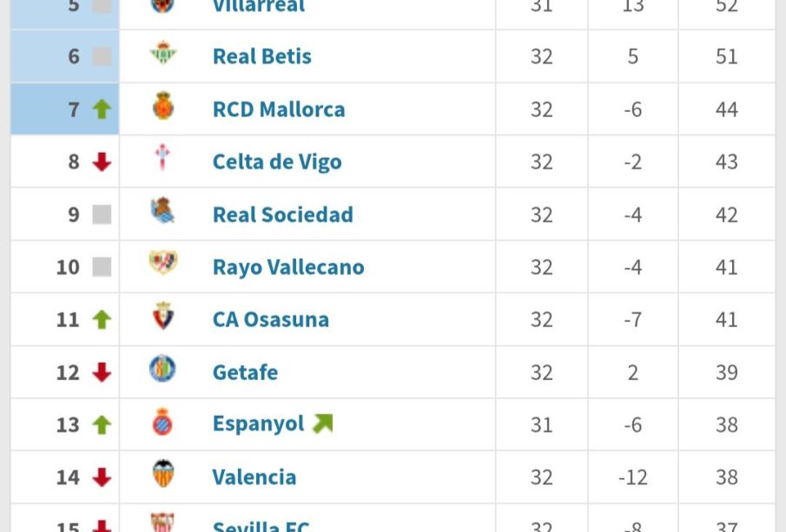The height and width of the screenshot is (532, 786).
Task: Click the Real Sociedad club crest
Action: (x=162, y=213)
